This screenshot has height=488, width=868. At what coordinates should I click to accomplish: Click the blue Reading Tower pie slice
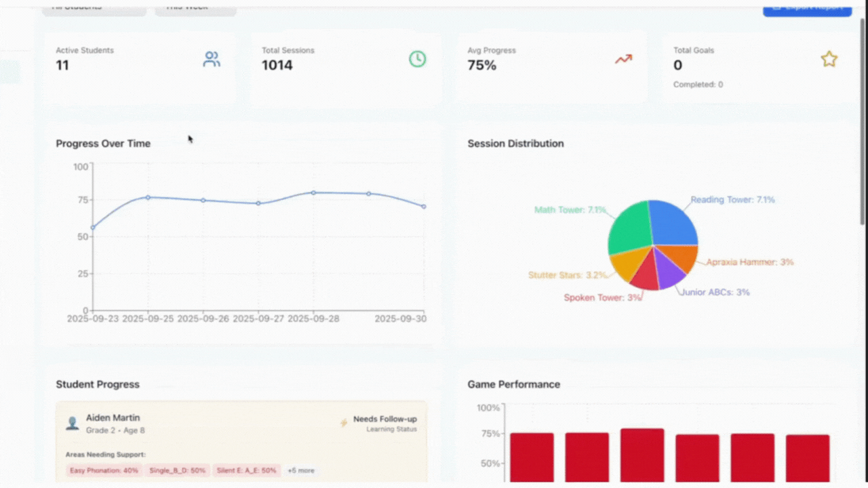click(x=671, y=222)
